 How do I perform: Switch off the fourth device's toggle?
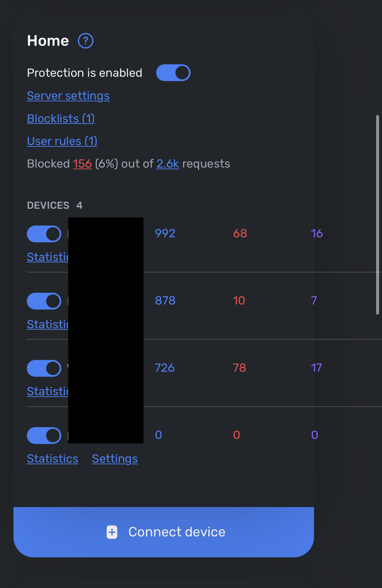(x=44, y=435)
